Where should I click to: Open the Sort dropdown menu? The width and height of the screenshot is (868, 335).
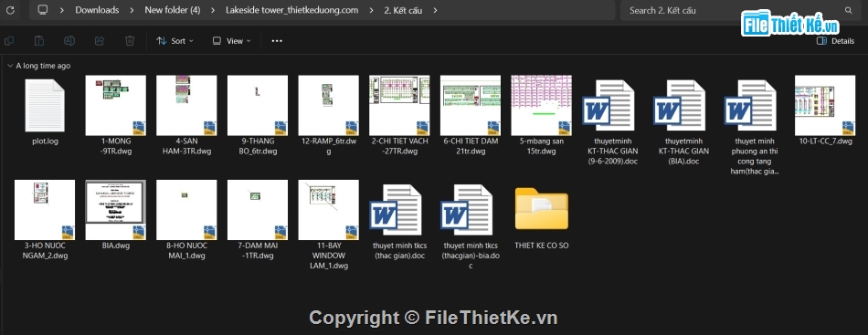click(175, 41)
